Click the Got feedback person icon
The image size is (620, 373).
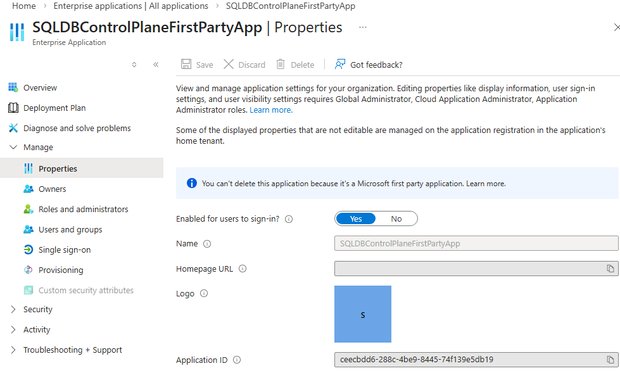(340, 64)
